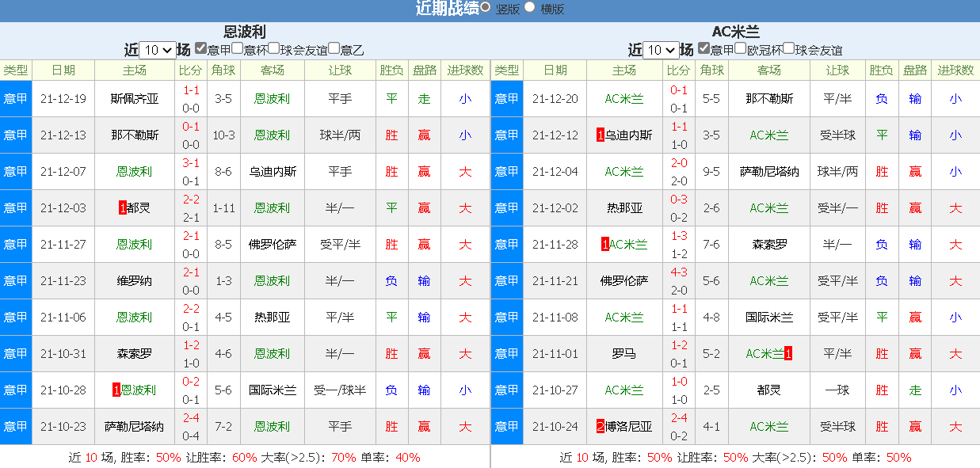The image size is (980, 468).
Task: Click date 21-12-20 in AC米兰 table
Action: (555, 99)
